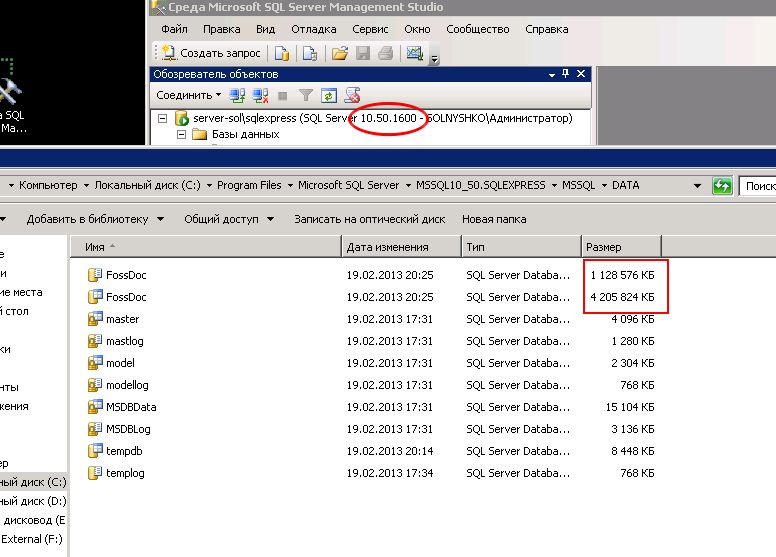Click Компьютер in the address path
Image resolution: width=776 pixels, height=557 pixels.
coord(48,185)
